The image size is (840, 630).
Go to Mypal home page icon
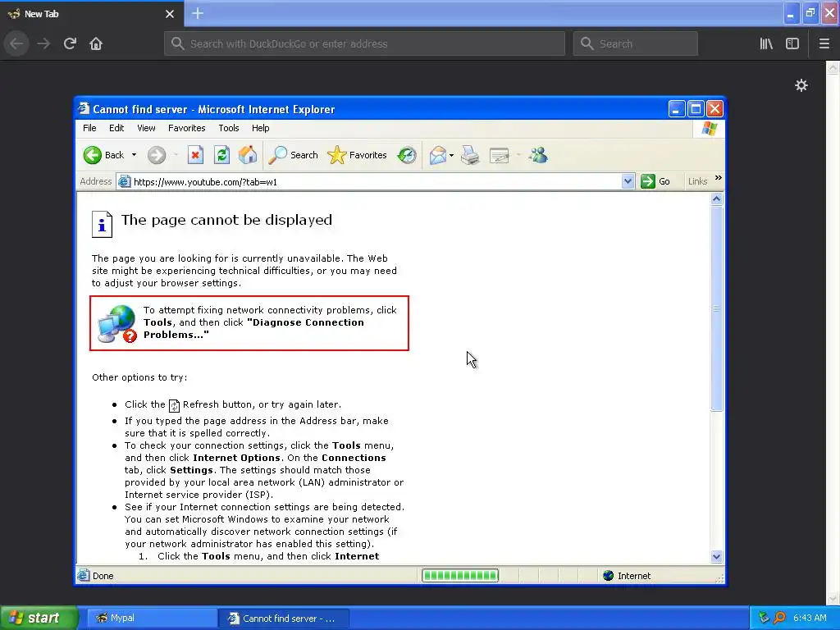pos(96,44)
